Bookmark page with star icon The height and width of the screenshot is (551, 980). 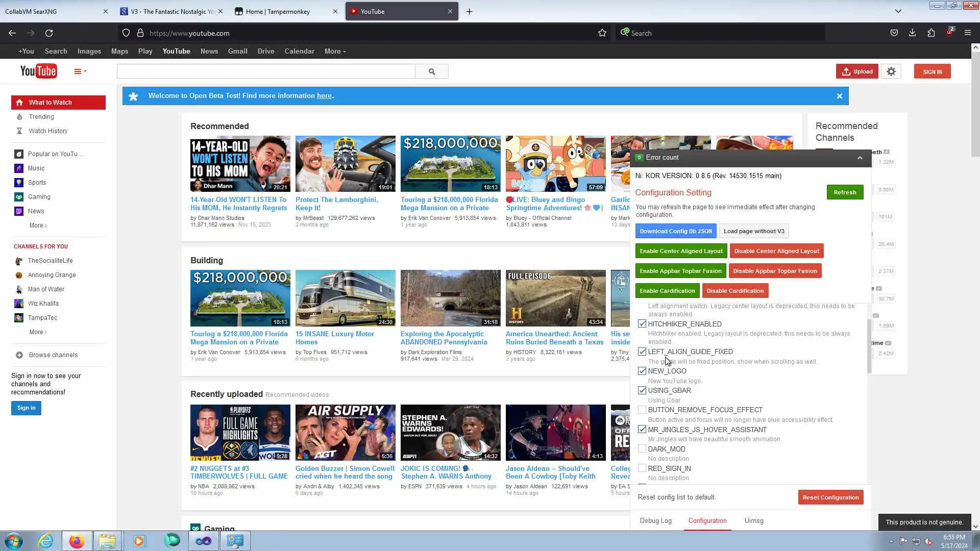pos(602,33)
